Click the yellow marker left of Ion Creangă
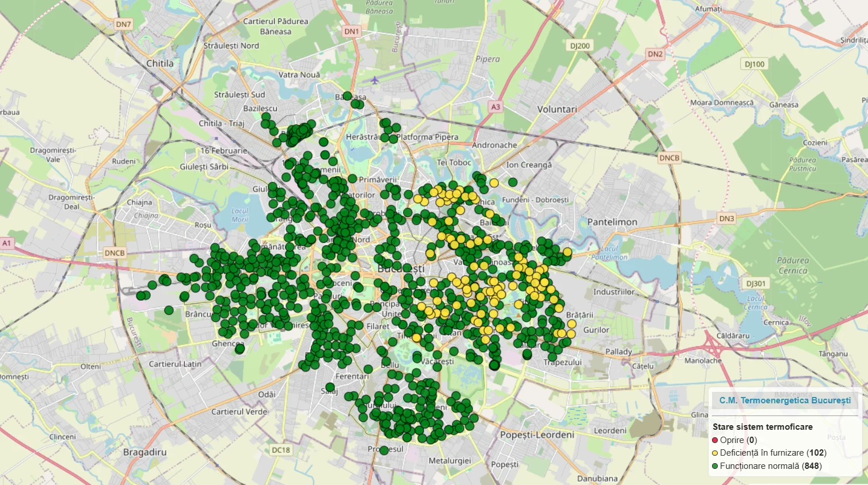The width and height of the screenshot is (868, 485). click(x=494, y=183)
